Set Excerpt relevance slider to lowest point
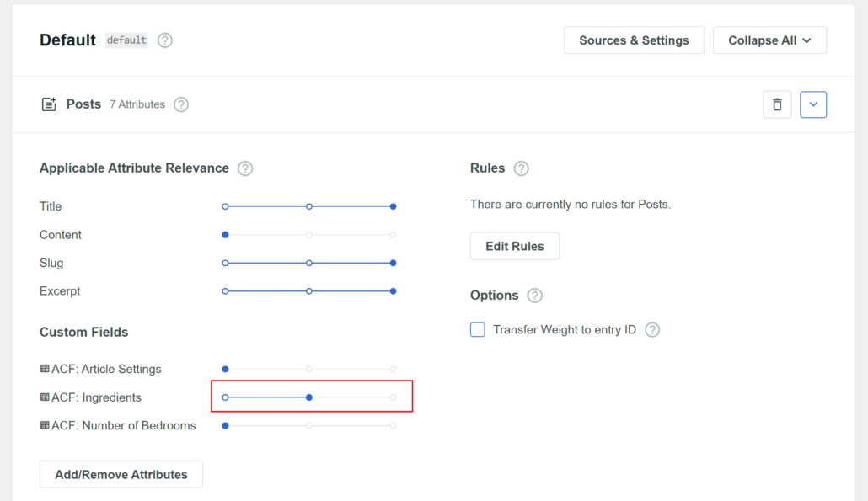 pos(225,290)
